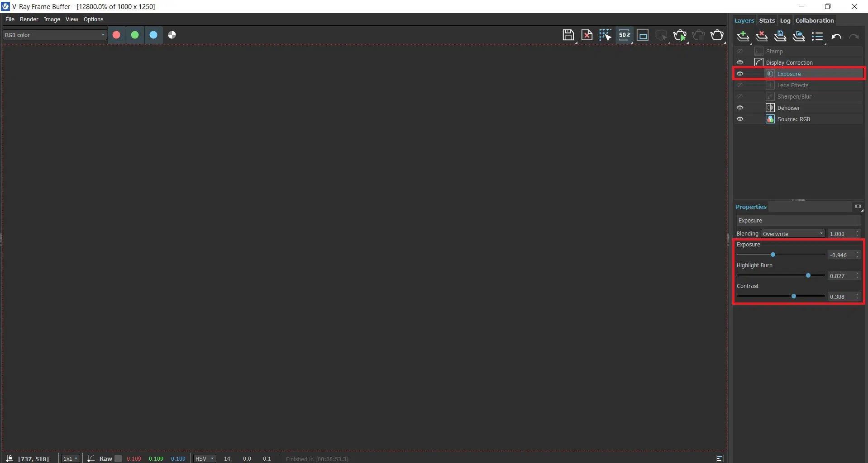This screenshot has height=463, width=868.
Task: Open the RGB color channel dropdown
Action: pos(54,35)
